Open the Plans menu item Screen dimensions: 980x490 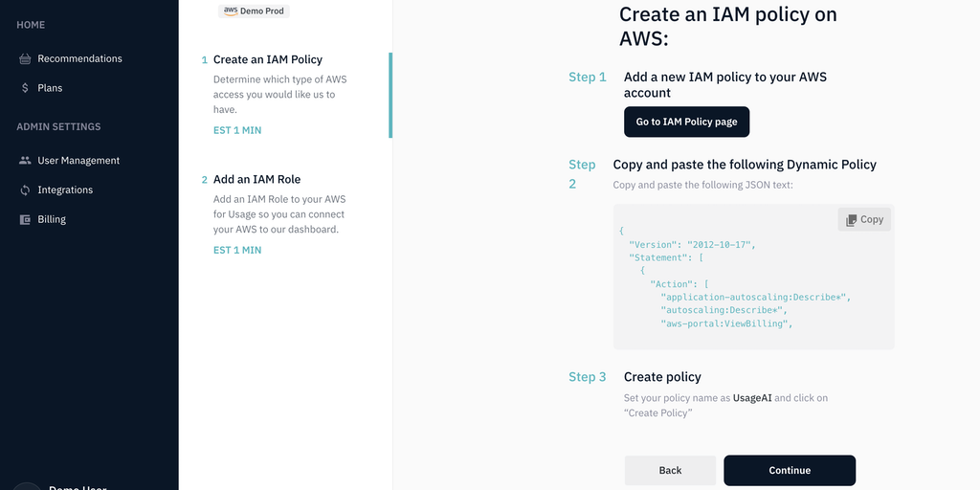50,88
